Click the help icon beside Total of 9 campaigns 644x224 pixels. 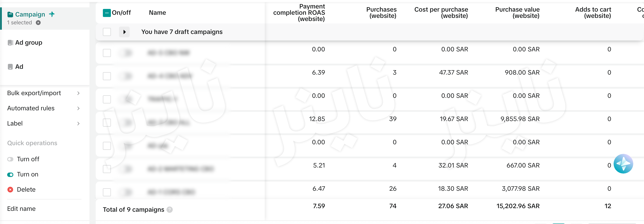[x=169, y=209]
